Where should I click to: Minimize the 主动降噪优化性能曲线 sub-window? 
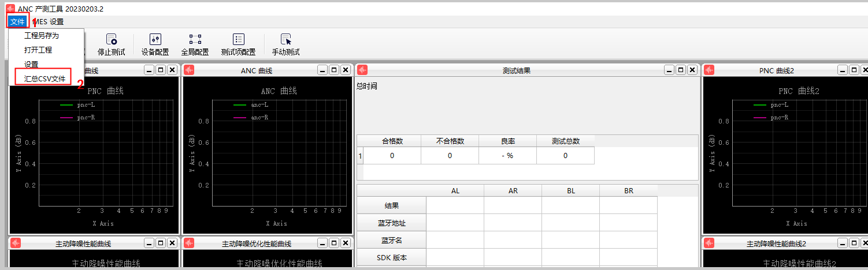point(322,243)
